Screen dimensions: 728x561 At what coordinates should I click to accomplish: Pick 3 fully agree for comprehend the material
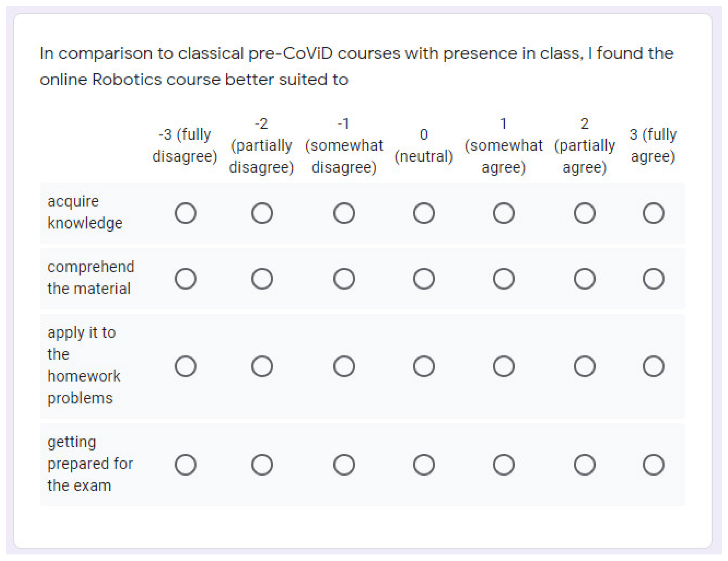[653, 279]
